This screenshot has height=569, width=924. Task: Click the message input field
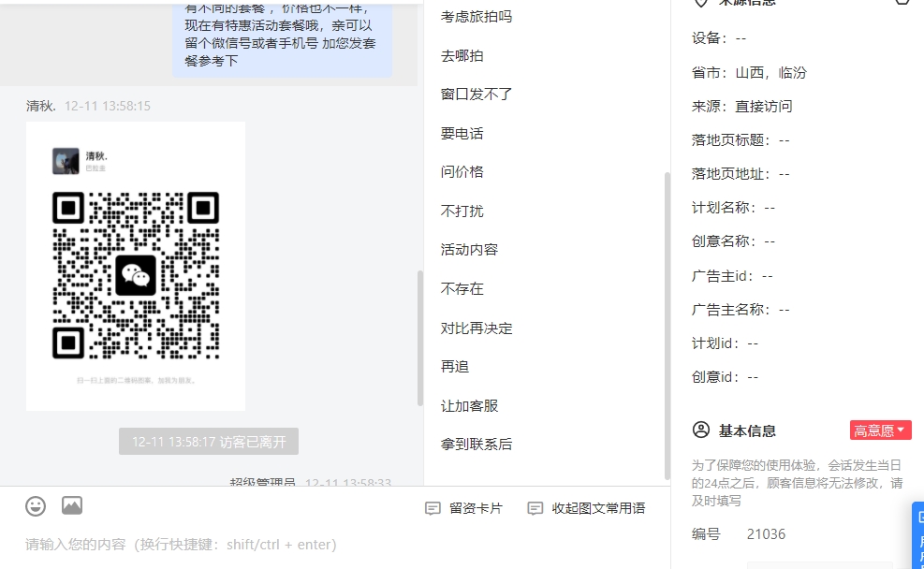pos(335,545)
